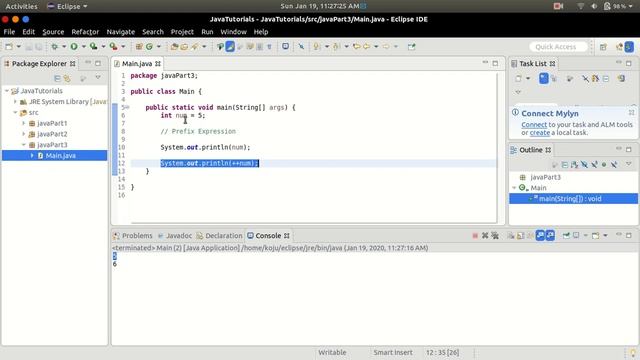Toggle Categorized presentation in Task List

pyautogui.click(x=544, y=78)
